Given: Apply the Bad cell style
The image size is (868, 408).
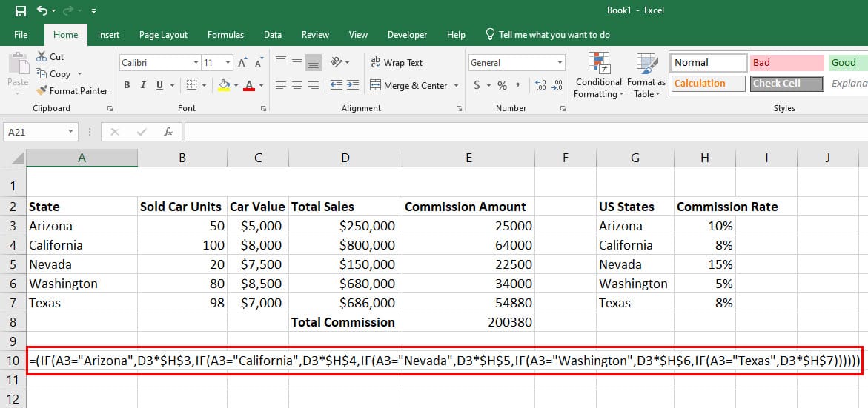Looking at the screenshot, I should click(x=786, y=62).
